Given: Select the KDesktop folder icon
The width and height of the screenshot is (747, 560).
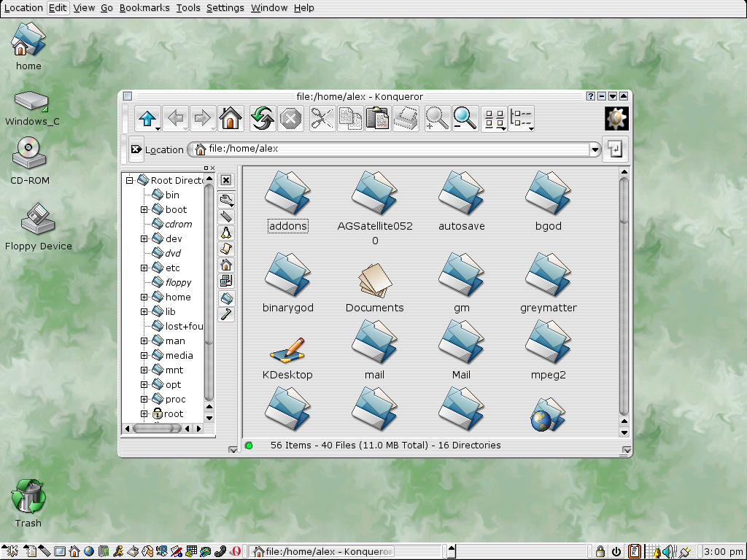Looking at the screenshot, I should click(x=287, y=358).
